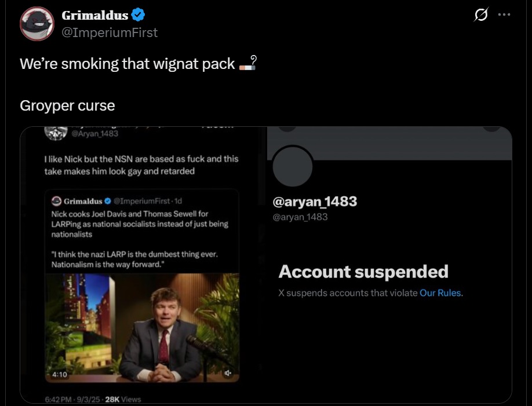Screen dimensions: 532x406
Task: Click the empty suspended account avatar circle
Action: pyautogui.click(x=292, y=166)
